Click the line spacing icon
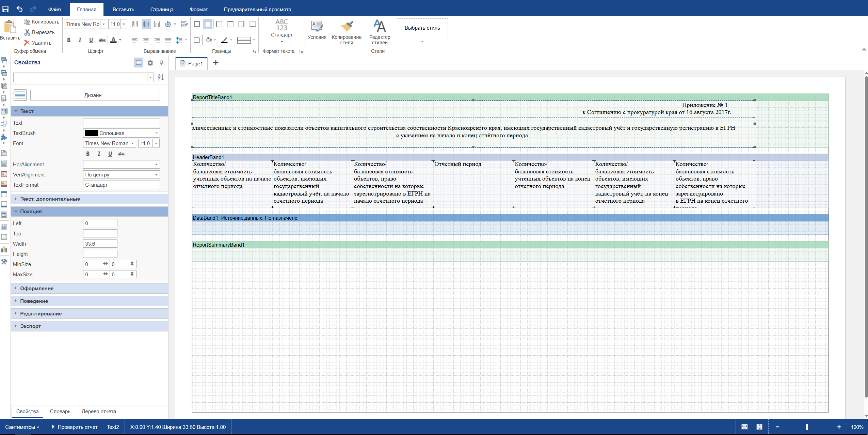 tap(179, 40)
